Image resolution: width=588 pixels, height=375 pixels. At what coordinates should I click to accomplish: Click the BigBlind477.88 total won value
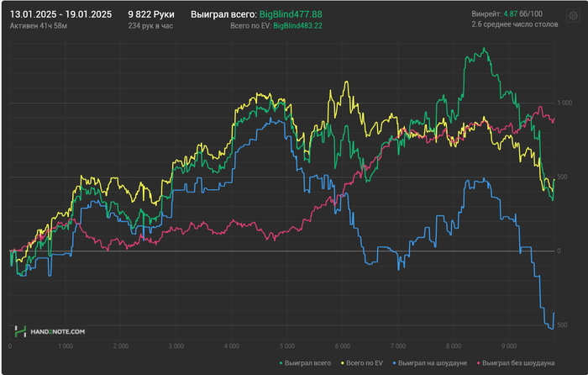(x=291, y=14)
